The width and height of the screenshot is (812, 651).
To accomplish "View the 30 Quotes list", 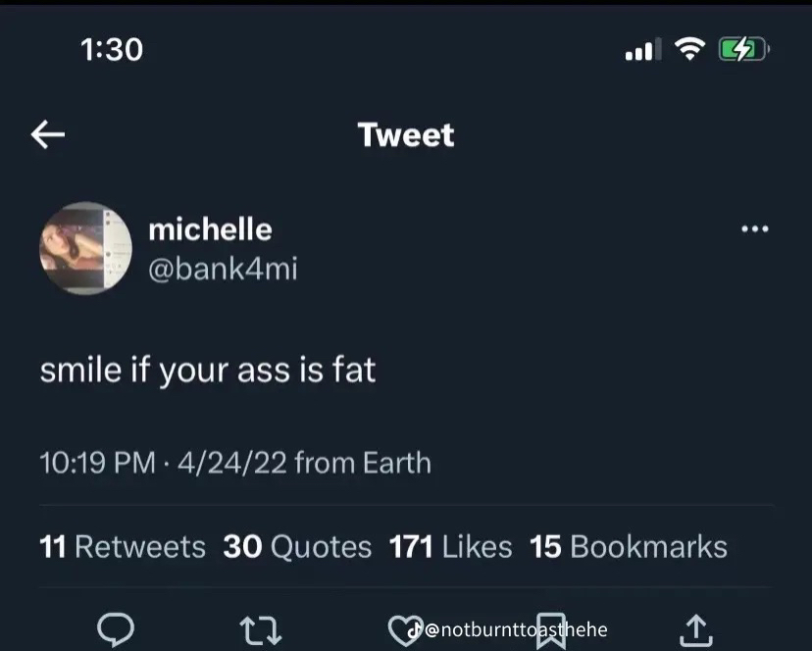I will click(x=297, y=546).
